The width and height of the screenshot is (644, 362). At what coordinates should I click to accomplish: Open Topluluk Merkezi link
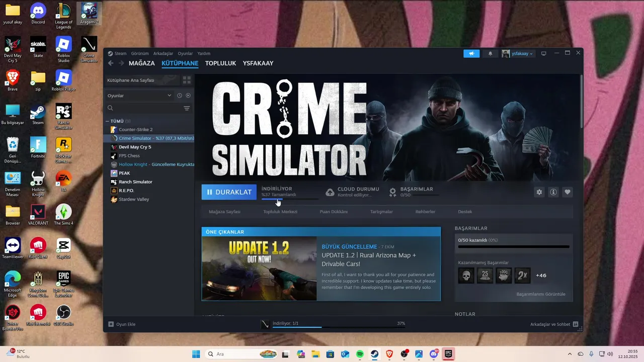tap(280, 212)
